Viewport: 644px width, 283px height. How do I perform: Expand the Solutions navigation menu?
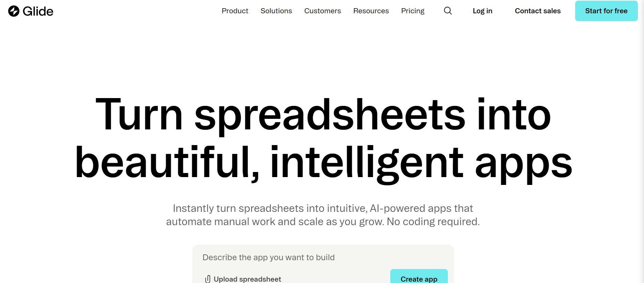tap(276, 11)
